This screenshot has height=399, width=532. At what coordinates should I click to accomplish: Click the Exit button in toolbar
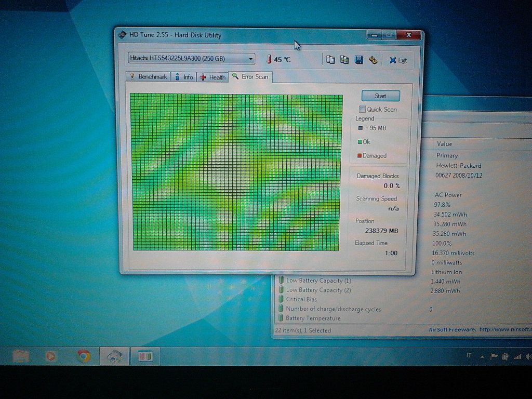coord(398,60)
